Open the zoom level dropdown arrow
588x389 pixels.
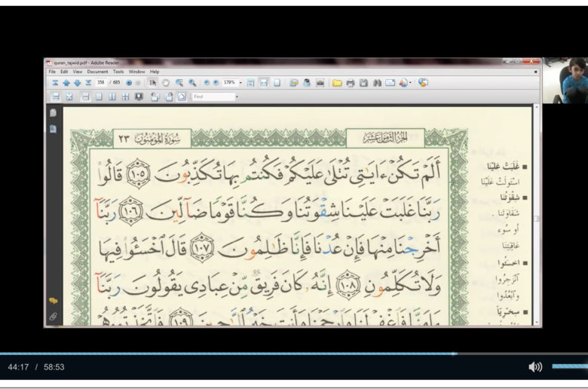coord(240,83)
